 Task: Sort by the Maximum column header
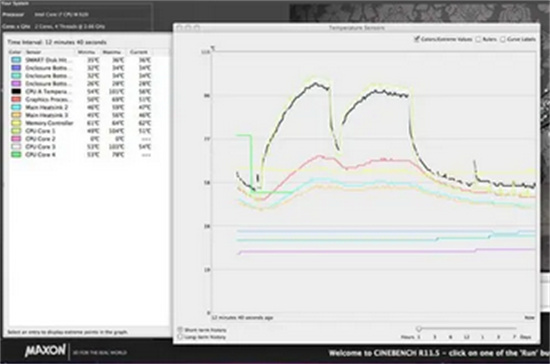113,52
